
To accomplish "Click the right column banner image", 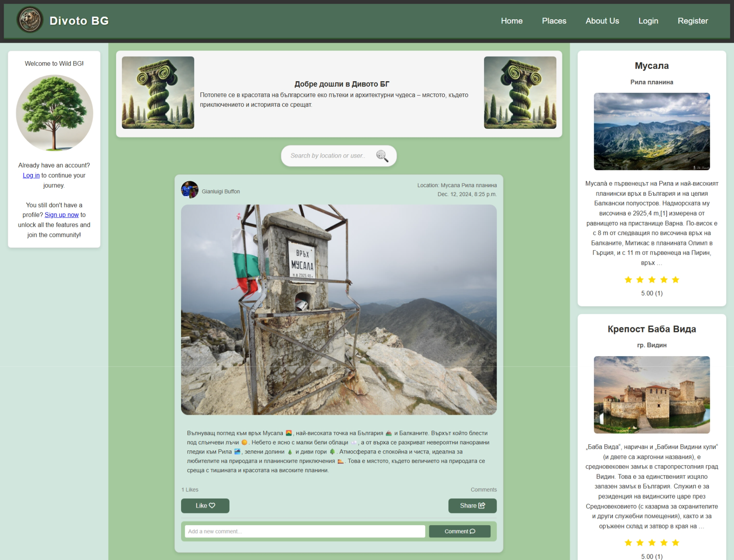I will tap(520, 93).
